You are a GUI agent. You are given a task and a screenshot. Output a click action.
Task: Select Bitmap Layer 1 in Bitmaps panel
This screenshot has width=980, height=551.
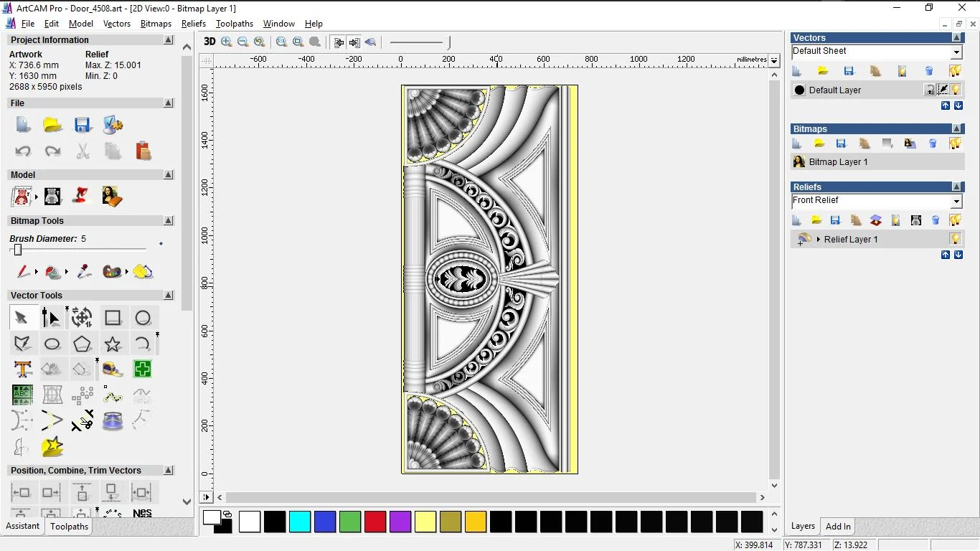[838, 162]
